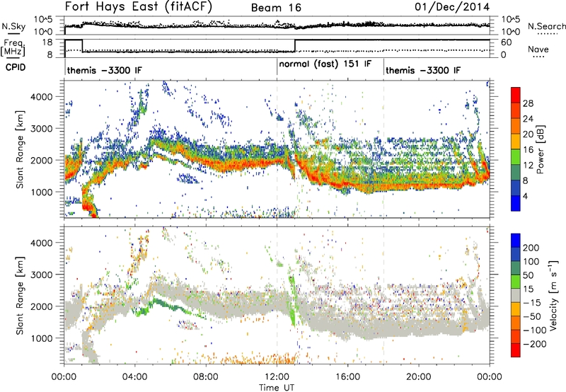Click the title 'Fort Hays East (fitACF)'

[x=138, y=7]
